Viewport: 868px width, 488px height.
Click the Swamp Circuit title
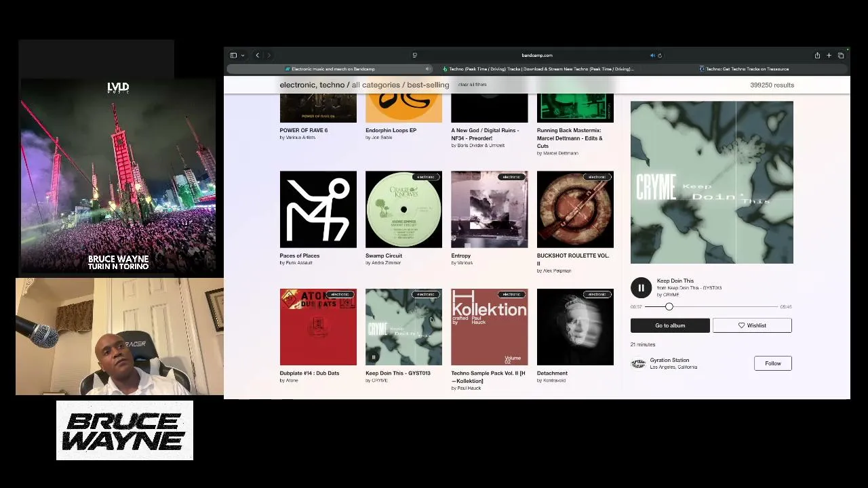pos(384,256)
